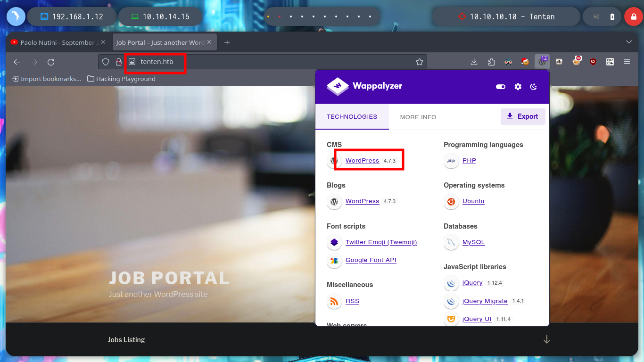Open Firefox downloads panel

tap(474, 62)
